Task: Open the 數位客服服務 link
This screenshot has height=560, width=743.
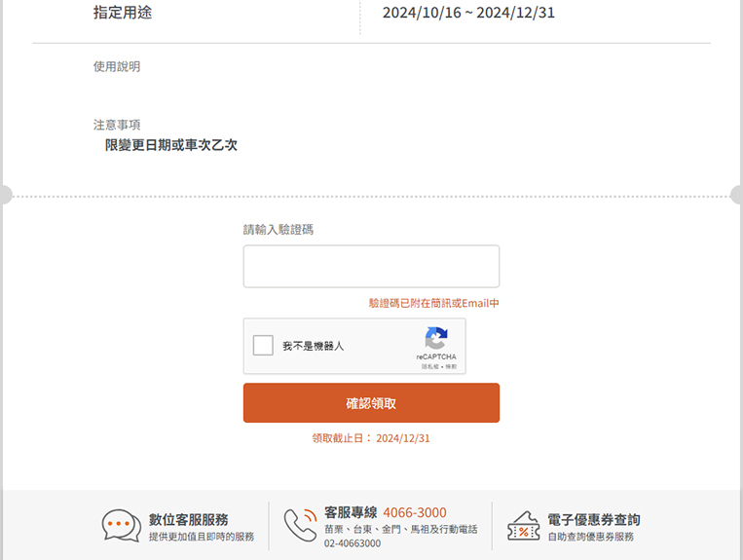Action: click(x=189, y=520)
